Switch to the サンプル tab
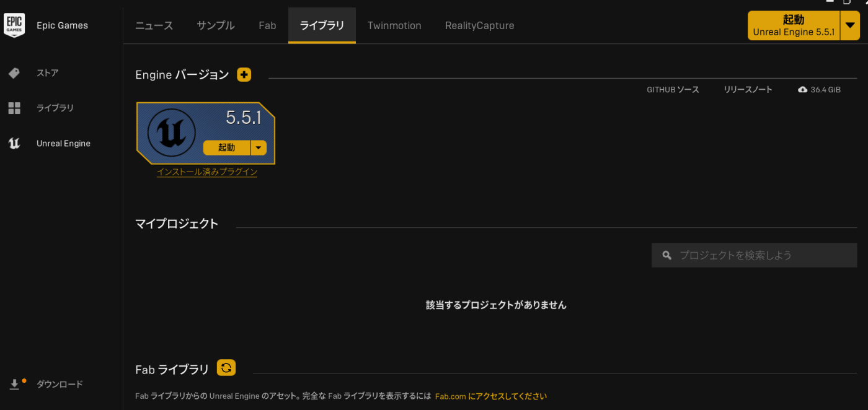Screen dimensions: 868x410 click(x=216, y=25)
